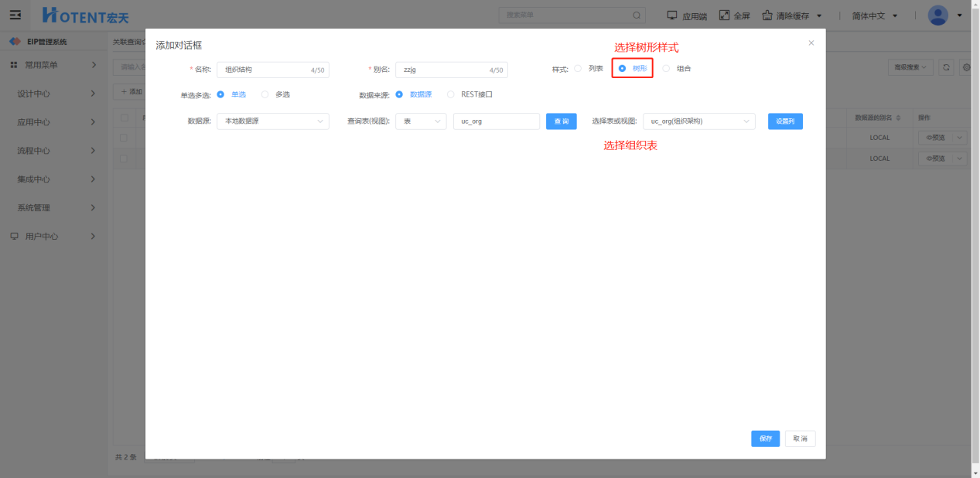Select the 组合 style radio button

coord(666,69)
